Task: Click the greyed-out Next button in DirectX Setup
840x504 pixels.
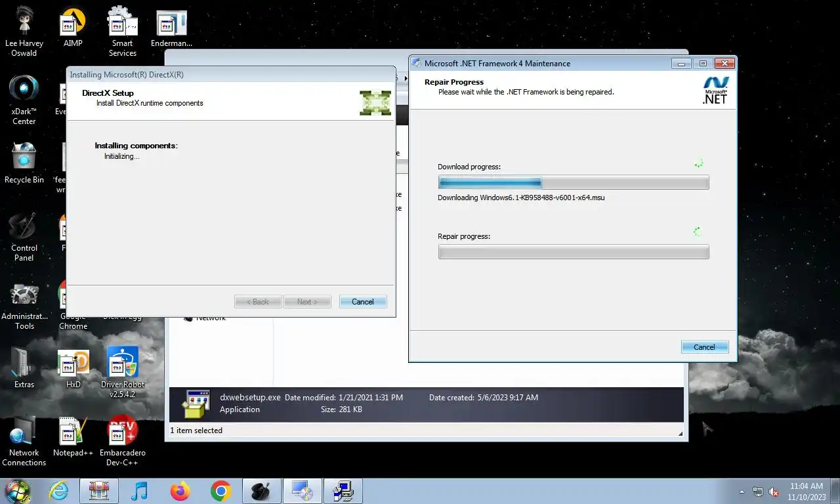Action: tap(307, 302)
